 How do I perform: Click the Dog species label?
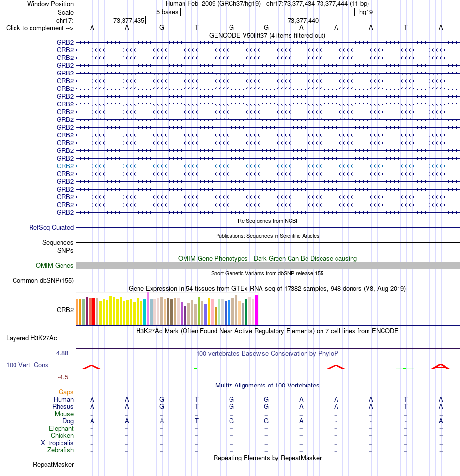pos(68,421)
